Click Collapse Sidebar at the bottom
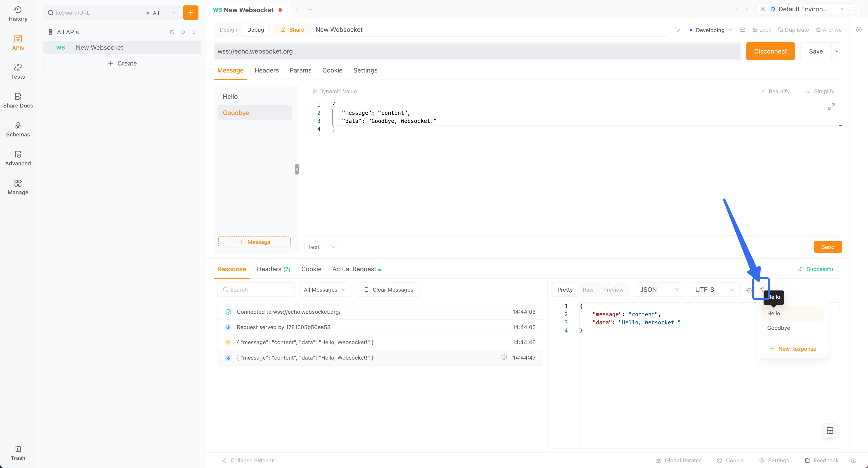This screenshot has width=868, height=468. 247,460
